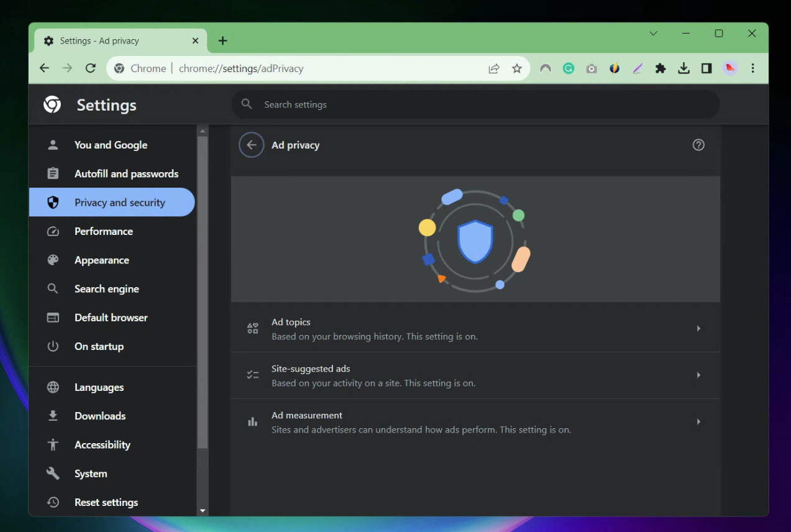Click the sidebar scrollbar up arrow

pos(203,131)
